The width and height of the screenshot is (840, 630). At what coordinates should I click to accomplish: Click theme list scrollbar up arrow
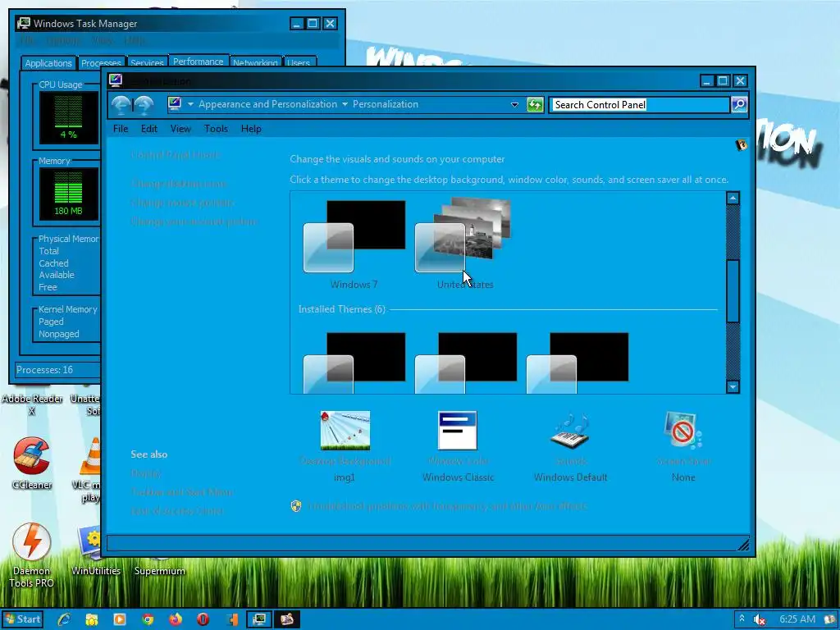tap(733, 199)
